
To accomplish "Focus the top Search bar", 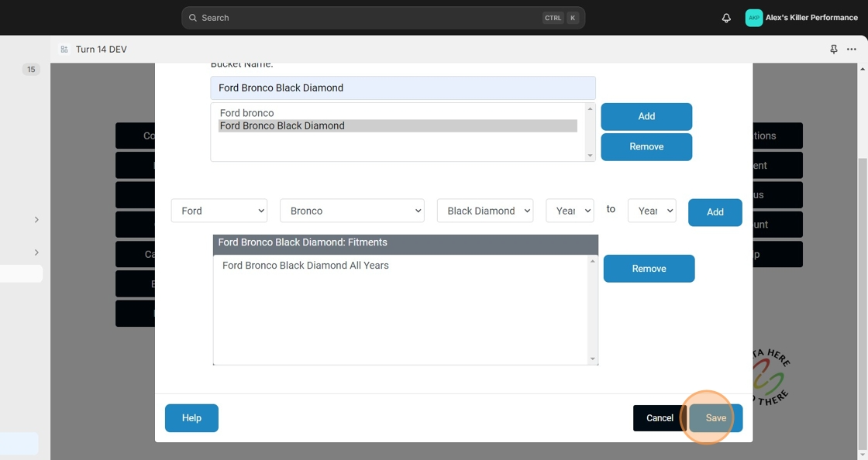I will coord(383,18).
